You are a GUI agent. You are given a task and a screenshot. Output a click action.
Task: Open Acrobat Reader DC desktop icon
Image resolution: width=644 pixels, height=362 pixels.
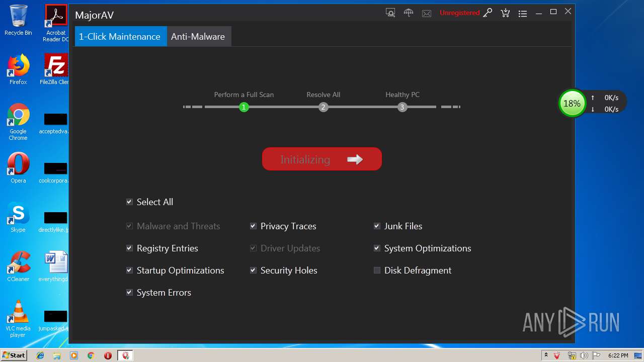pyautogui.click(x=56, y=23)
